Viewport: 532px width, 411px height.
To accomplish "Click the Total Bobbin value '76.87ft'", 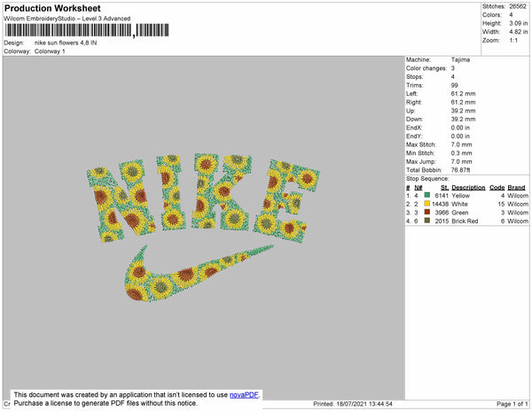I will click(460, 170).
